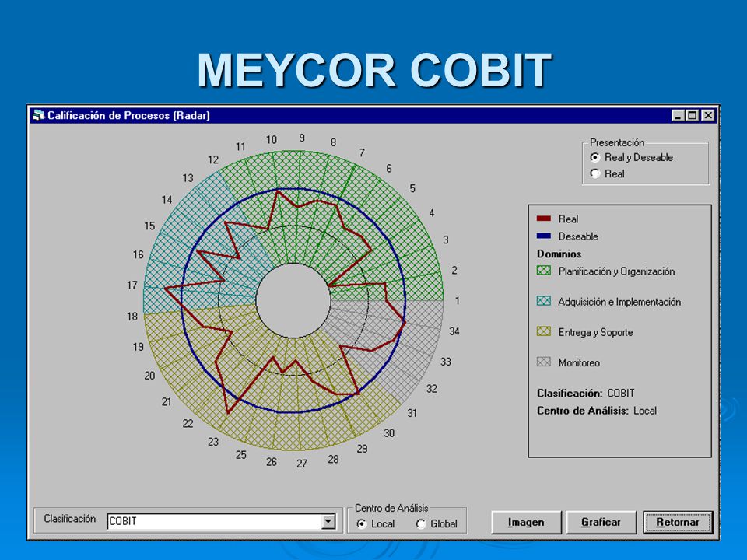Click the radar axis label 23
Viewport: 747px width, 560px height.
coord(213,442)
